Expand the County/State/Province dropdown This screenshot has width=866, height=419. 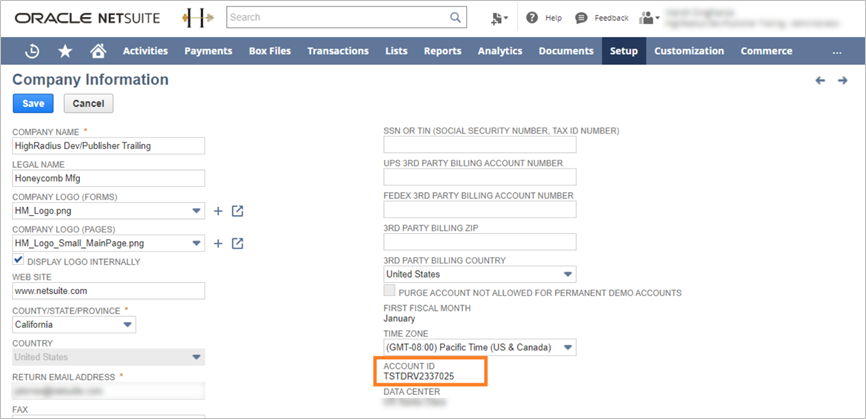pos(127,324)
